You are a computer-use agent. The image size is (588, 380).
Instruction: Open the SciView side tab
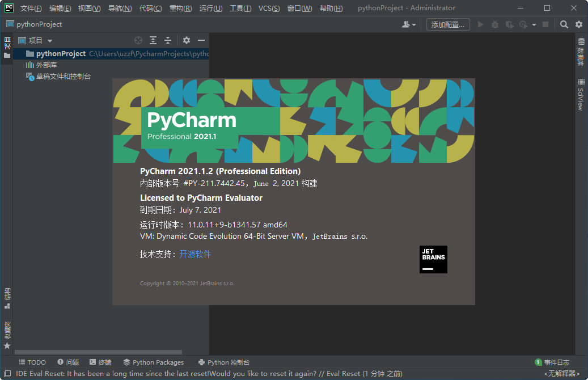581,95
